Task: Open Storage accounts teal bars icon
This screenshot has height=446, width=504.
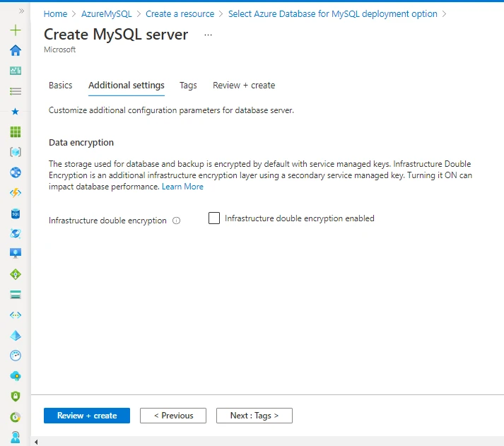Action: [16, 294]
